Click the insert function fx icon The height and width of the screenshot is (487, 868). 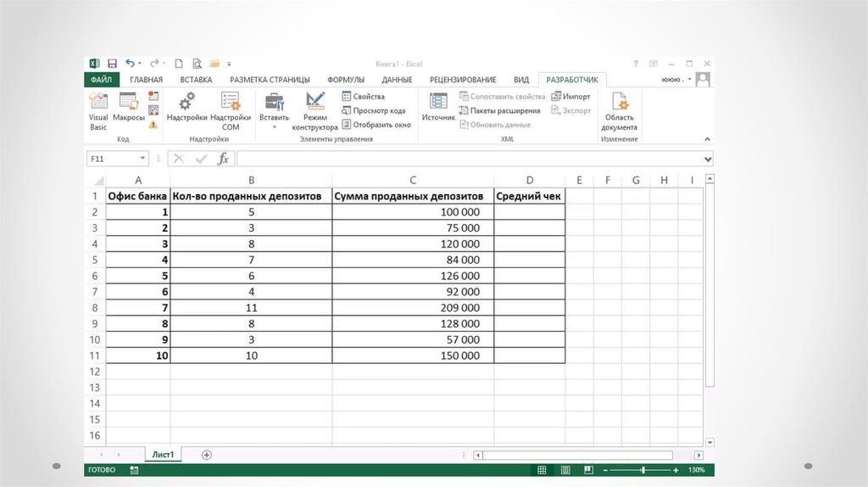[223, 159]
